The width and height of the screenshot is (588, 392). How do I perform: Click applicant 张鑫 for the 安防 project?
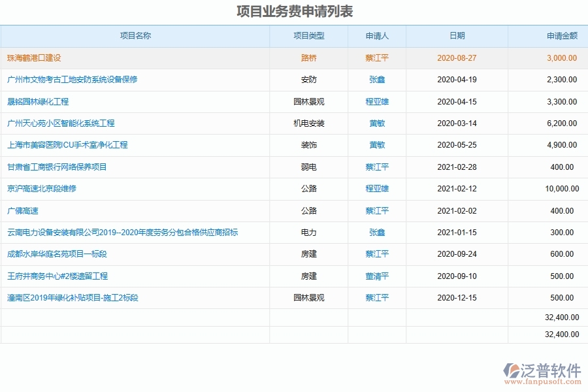point(376,80)
